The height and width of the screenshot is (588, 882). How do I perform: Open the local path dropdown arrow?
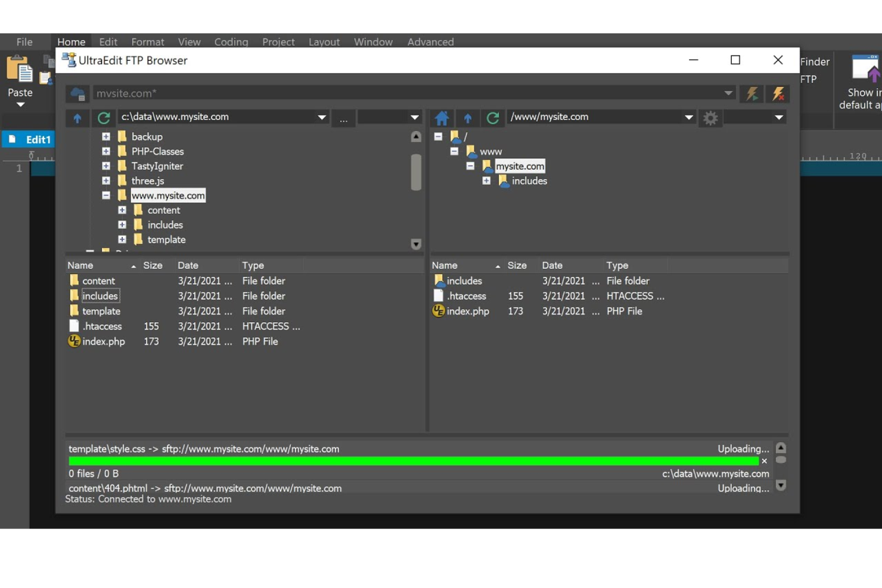322,117
